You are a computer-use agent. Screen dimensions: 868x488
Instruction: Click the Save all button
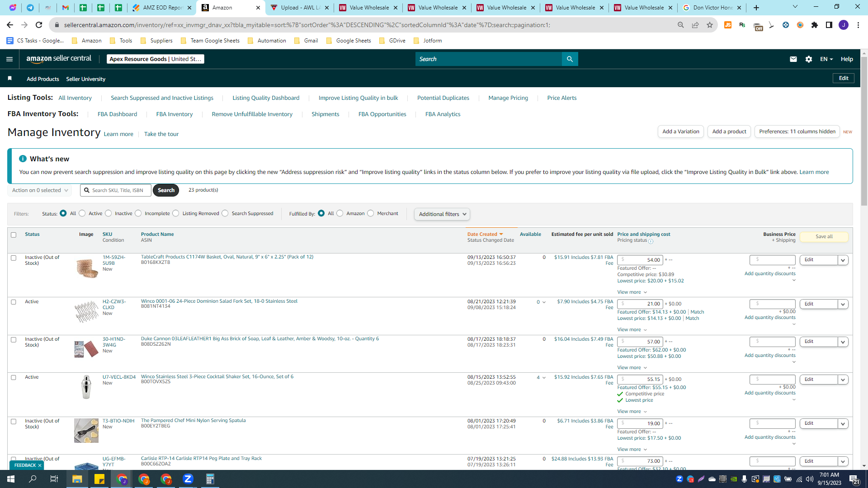[x=824, y=237]
